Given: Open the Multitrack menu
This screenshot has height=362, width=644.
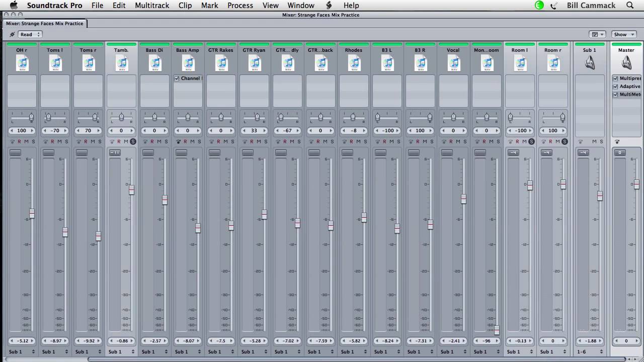Looking at the screenshot, I should click(152, 5).
